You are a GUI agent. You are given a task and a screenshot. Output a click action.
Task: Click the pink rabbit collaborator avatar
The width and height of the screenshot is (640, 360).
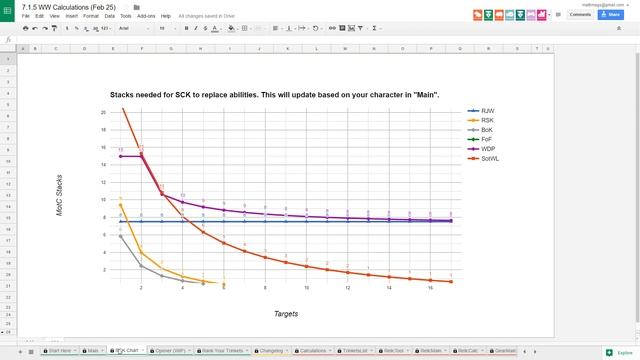tap(542, 15)
